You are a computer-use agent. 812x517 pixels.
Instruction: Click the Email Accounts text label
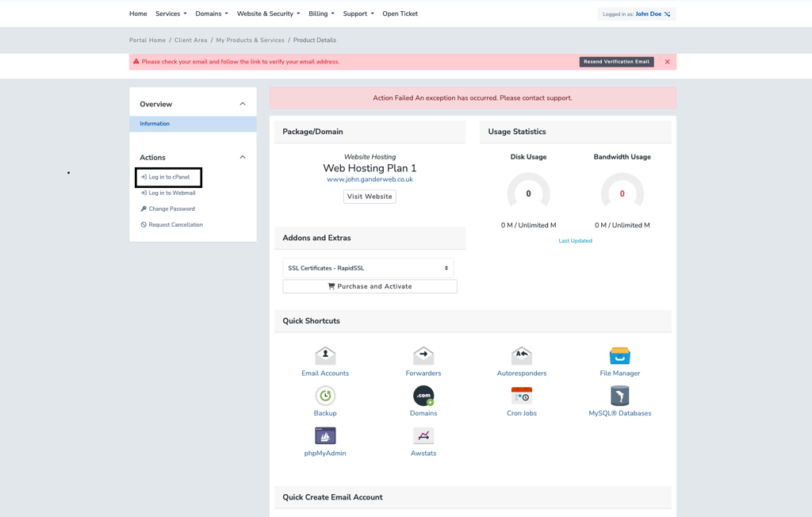point(325,373)
